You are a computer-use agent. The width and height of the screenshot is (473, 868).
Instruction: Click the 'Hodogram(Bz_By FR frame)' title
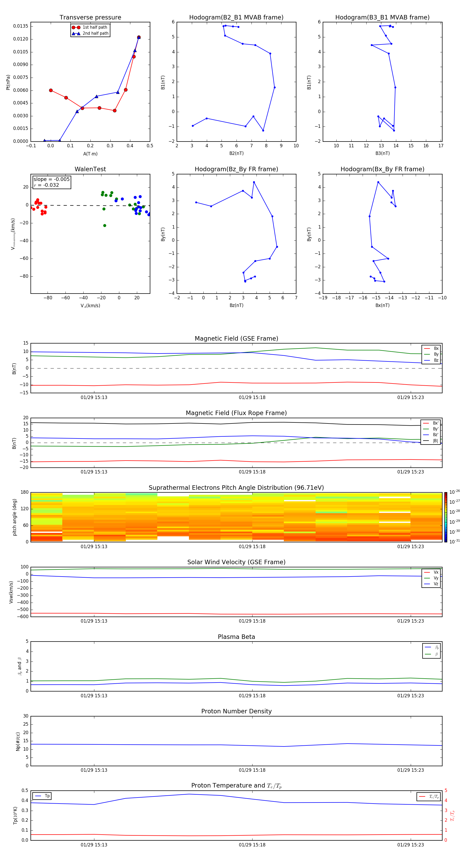point(236,169)
